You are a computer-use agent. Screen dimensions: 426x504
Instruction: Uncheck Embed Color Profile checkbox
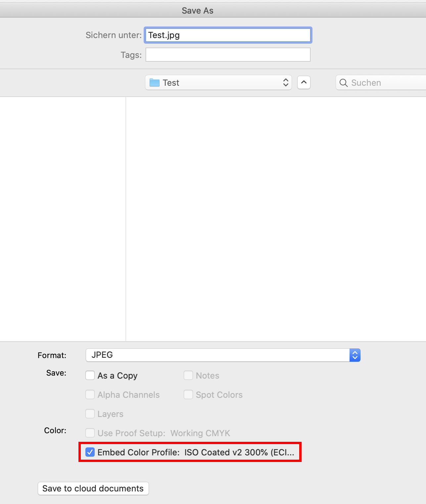90,452
